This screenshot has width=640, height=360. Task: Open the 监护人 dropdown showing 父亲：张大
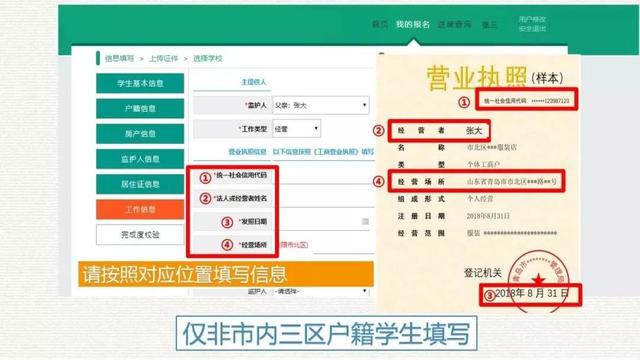(x=321, y=105)
